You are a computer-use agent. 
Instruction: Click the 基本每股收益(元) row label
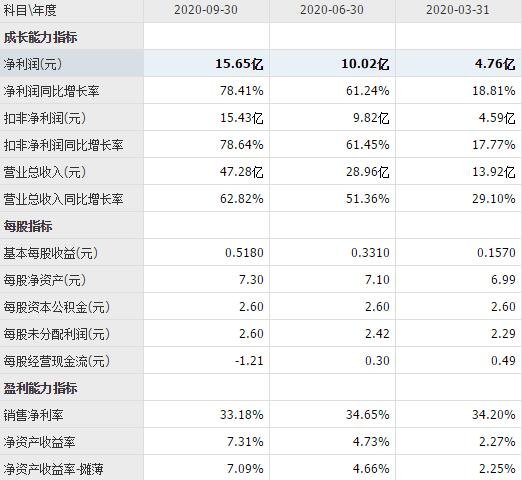[x=51, y=253]
